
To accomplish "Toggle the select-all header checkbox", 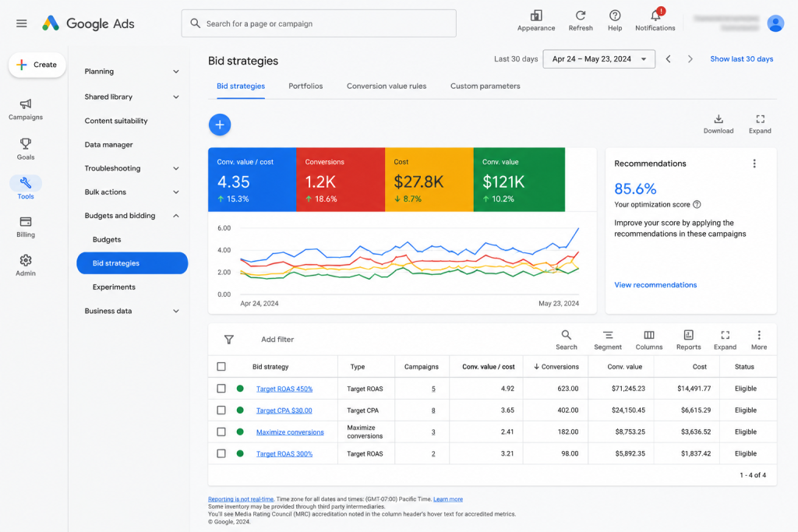I will pyautogui.click(x=221, y=367).
